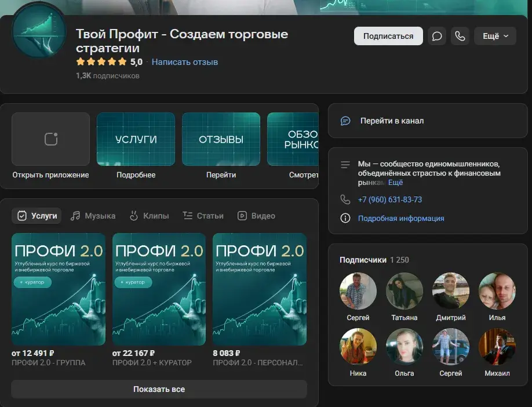532x407 pixels.
Task: Open ПРОФИ 2.0 - ГРУППА service card image
Action: click(59, 289)
